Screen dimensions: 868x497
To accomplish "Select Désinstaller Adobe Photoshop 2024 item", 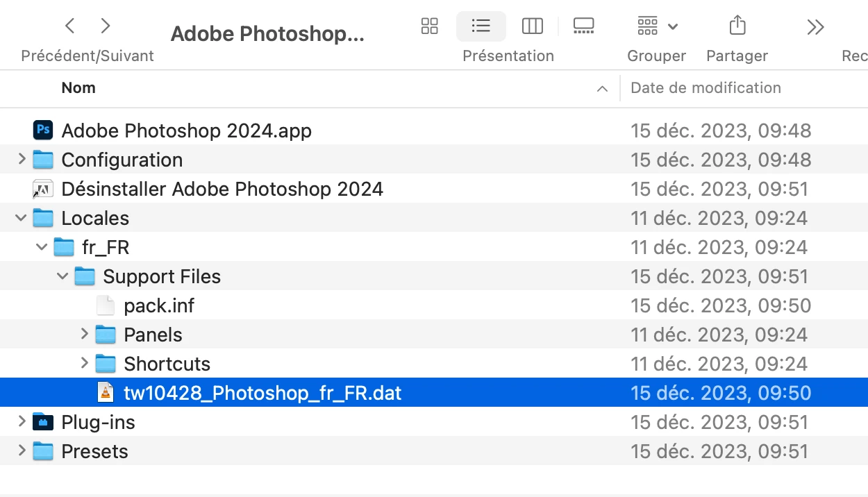I will pyautogui.click(x=222, y=189).
